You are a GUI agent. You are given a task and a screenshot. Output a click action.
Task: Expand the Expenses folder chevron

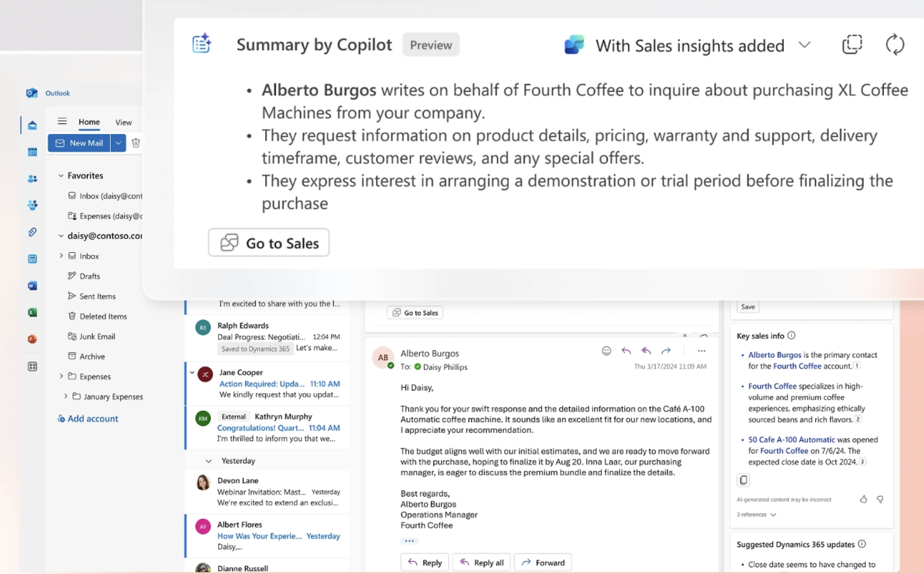pyautogui.click(x=61, y=376)
